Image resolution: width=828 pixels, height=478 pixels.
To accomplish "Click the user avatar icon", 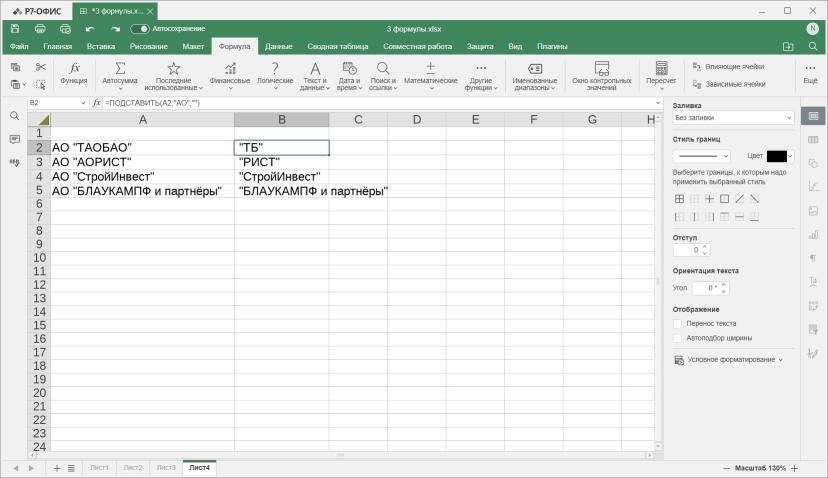I will pyautogui.click(x=812, y=29).
